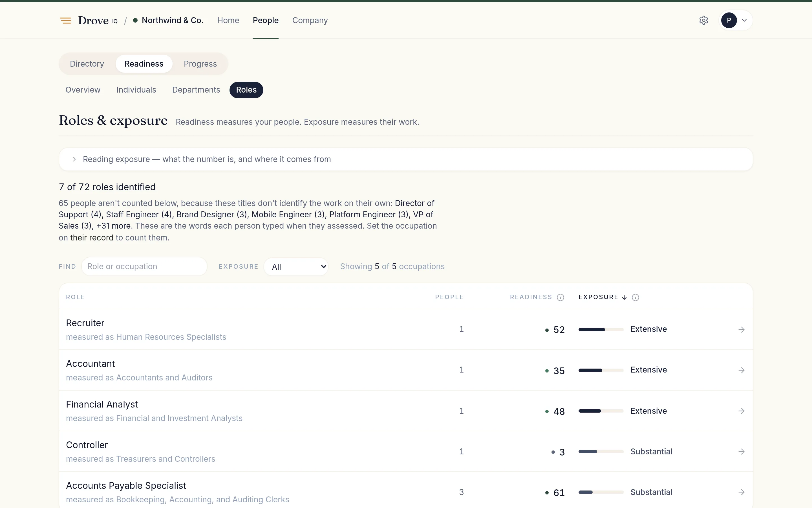Click the Northwind & Co. workspace link

pyautogui.click(x=168, y=21)
